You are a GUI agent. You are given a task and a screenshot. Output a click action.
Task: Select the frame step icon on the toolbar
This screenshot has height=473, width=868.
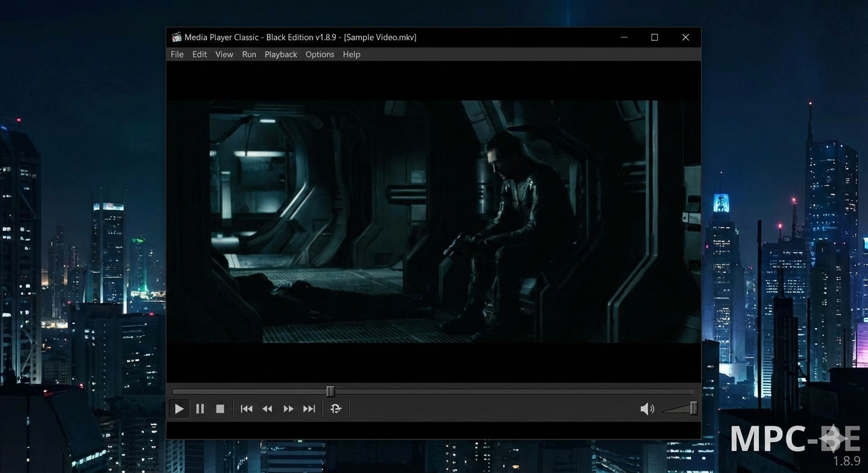(335, 408)
